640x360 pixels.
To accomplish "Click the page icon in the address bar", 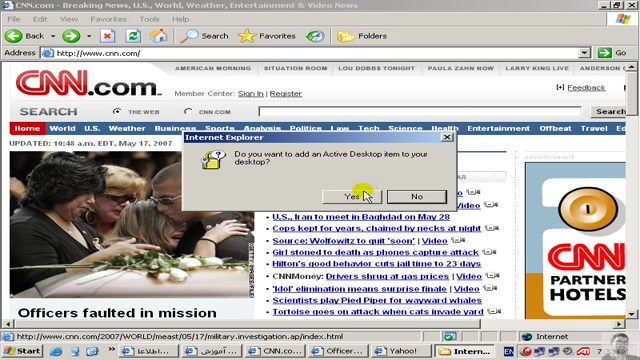I will pyautogui.click(x=48, y=53).
